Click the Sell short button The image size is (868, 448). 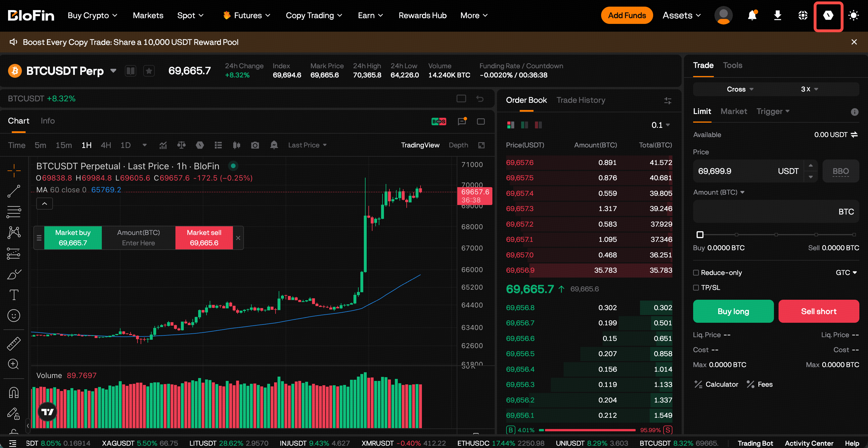819,311
